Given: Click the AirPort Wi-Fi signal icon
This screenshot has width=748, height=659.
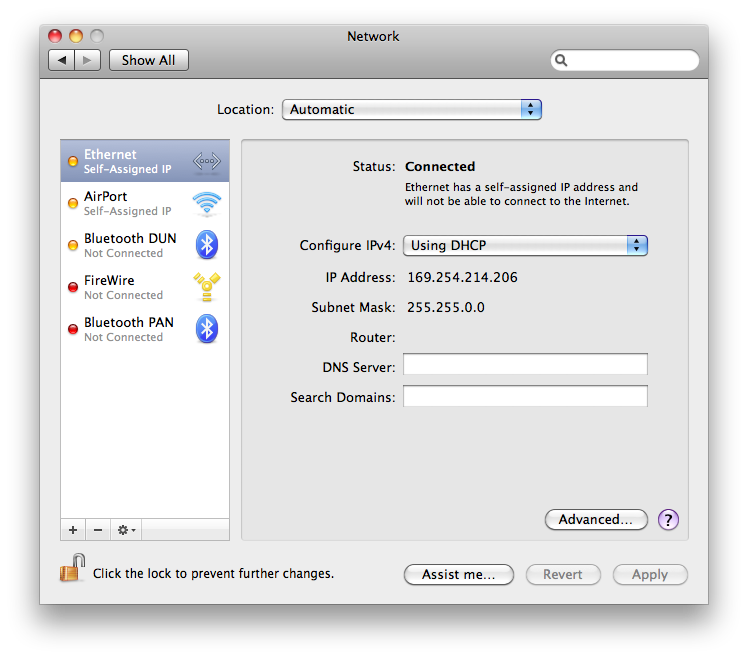Looking at the screenshot, I should (x=207, y=203).
